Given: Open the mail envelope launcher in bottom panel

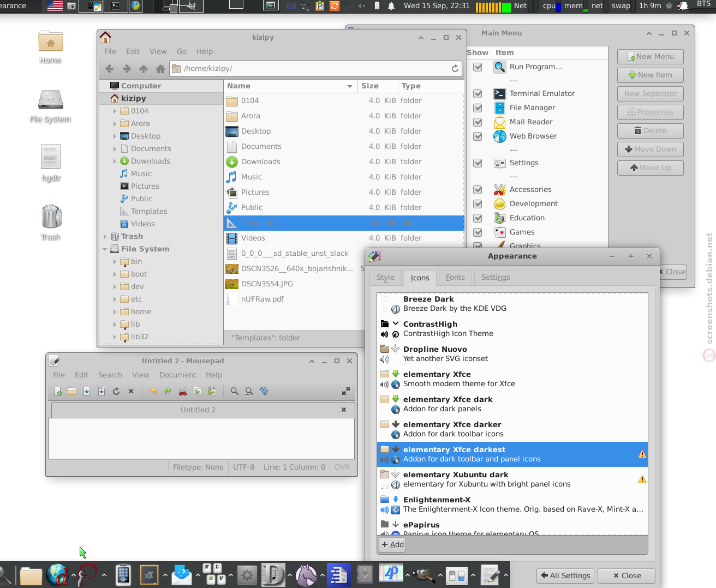Looking at the screenshot, I should coord(182,574).
